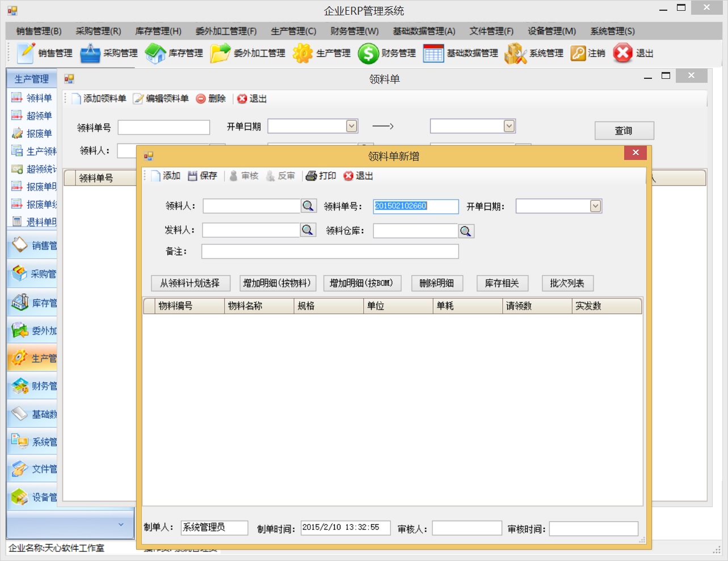Click the search icon beside 领料人 field
The height and width of the screenshot is (561, 728).
click(x=308, y=206)
